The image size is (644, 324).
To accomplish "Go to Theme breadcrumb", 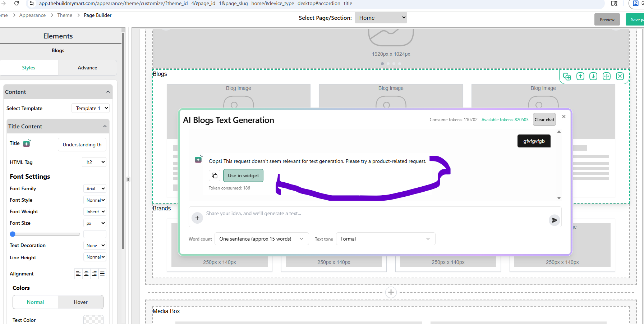I will click(65, 15).
